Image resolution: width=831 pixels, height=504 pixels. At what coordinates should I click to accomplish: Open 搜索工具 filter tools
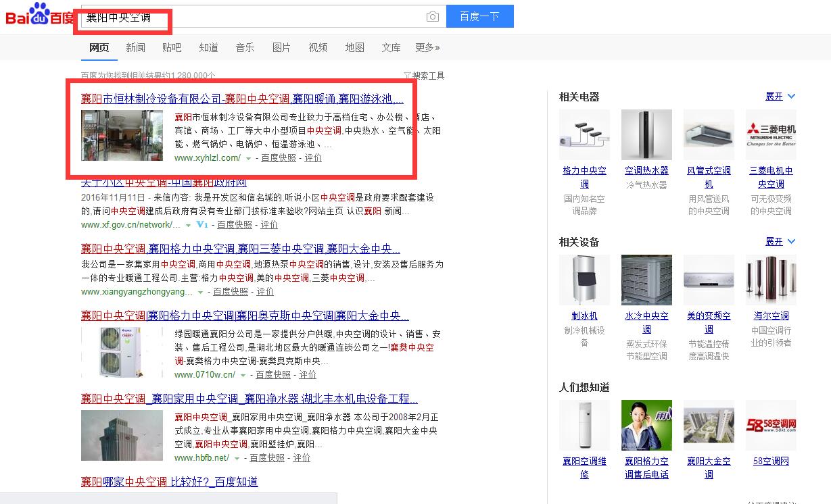click(424, 76)
